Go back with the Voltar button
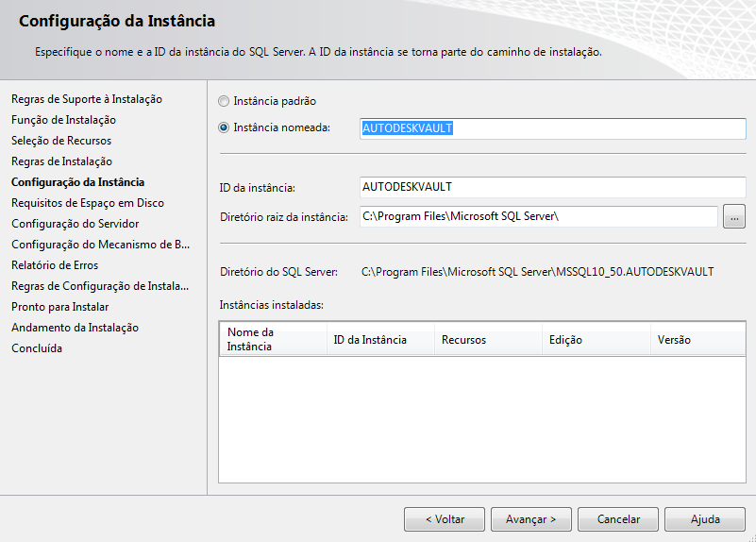Viewport: 756px width, 542px height. [445, 519]
